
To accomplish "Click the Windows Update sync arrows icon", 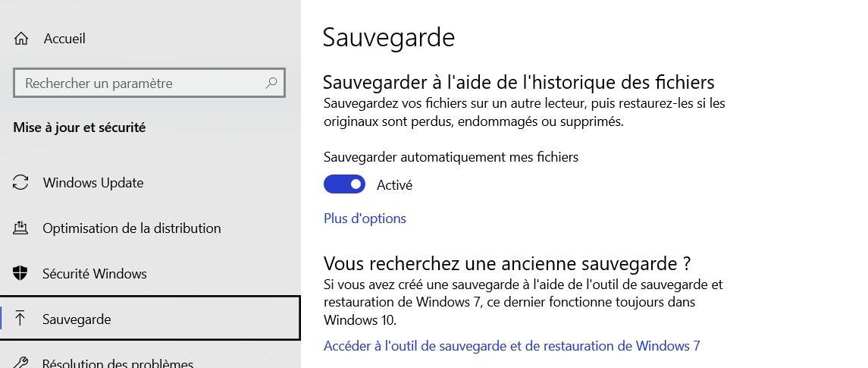I will point(21,183).
